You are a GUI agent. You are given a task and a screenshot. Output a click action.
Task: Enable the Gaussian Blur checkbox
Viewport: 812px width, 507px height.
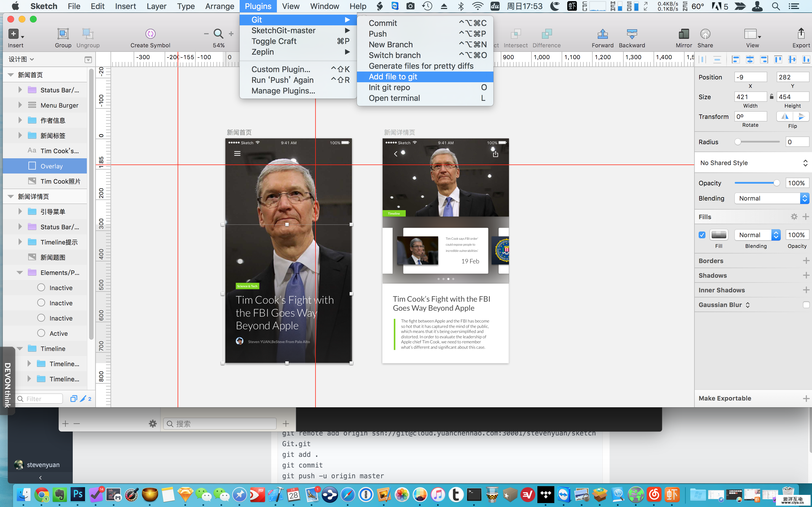806,305
